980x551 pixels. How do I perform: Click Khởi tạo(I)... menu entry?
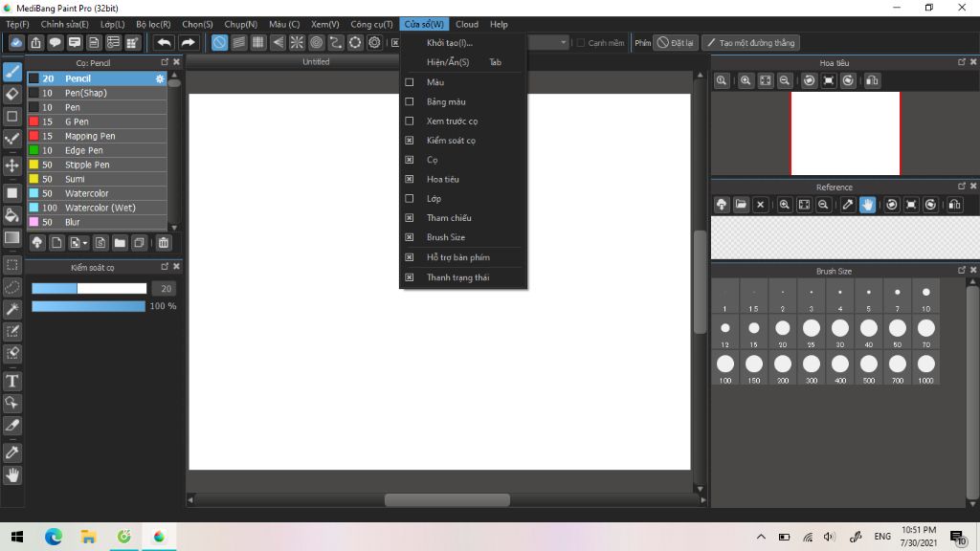pos(450,42)
